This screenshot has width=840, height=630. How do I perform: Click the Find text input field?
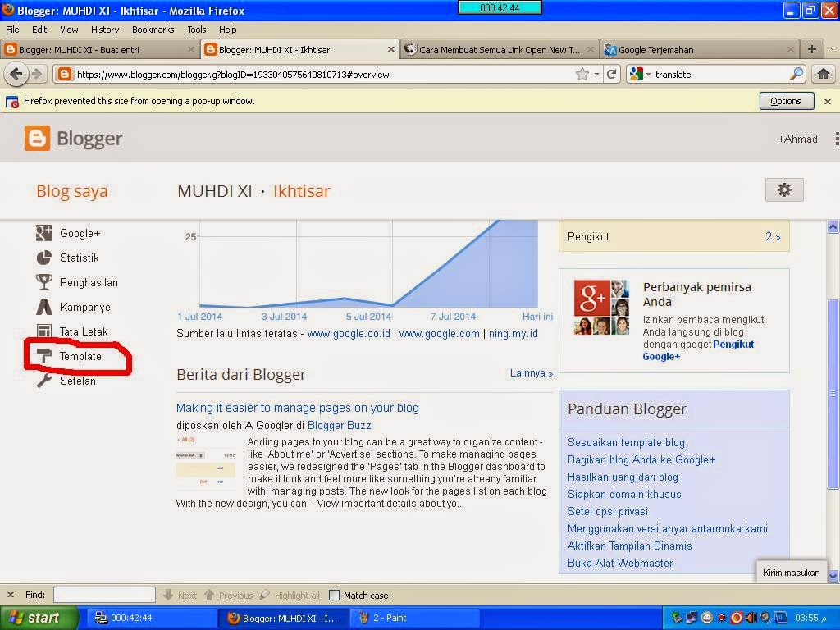[x=104, y=595]
